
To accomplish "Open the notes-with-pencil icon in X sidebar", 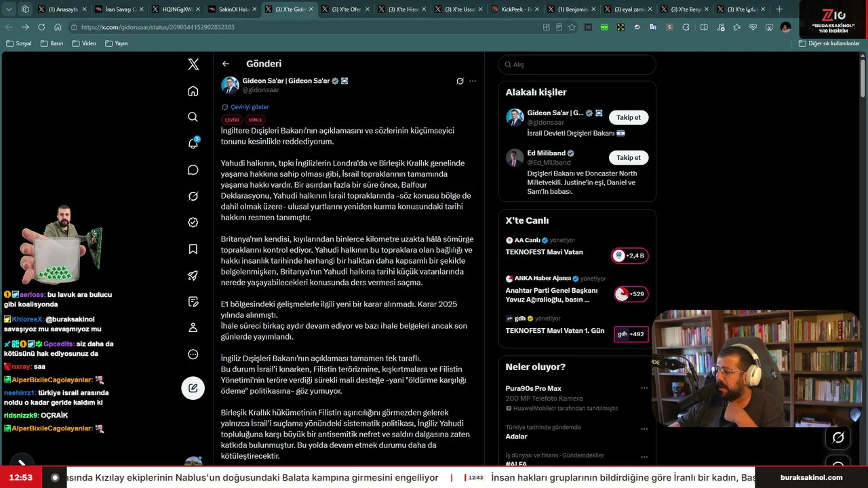I will point(193,302).
